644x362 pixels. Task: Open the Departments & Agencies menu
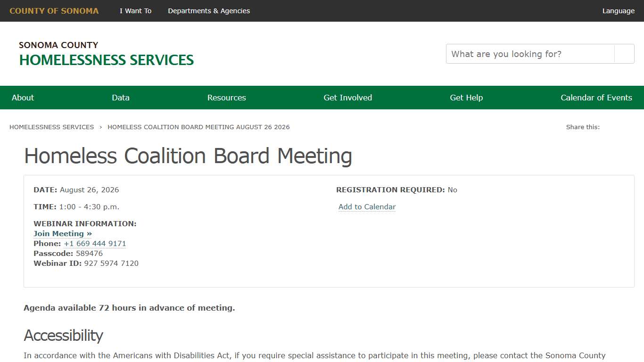tap(209, 10)
